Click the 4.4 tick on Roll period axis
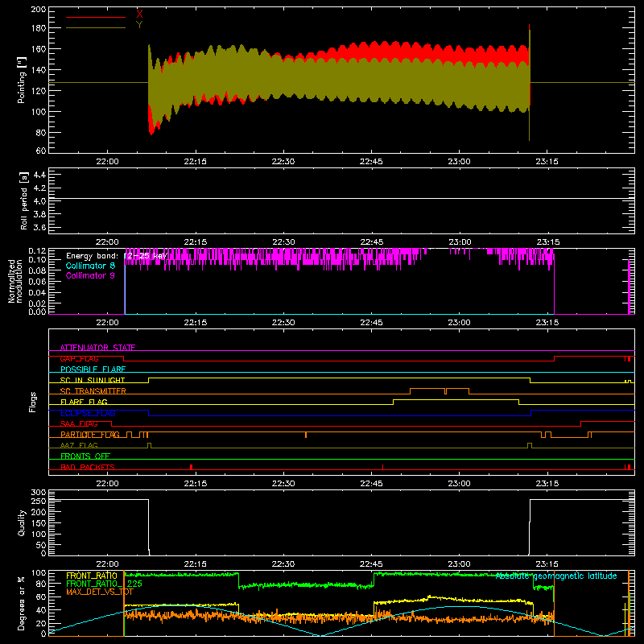644x644 pixels. coord(39,175)
